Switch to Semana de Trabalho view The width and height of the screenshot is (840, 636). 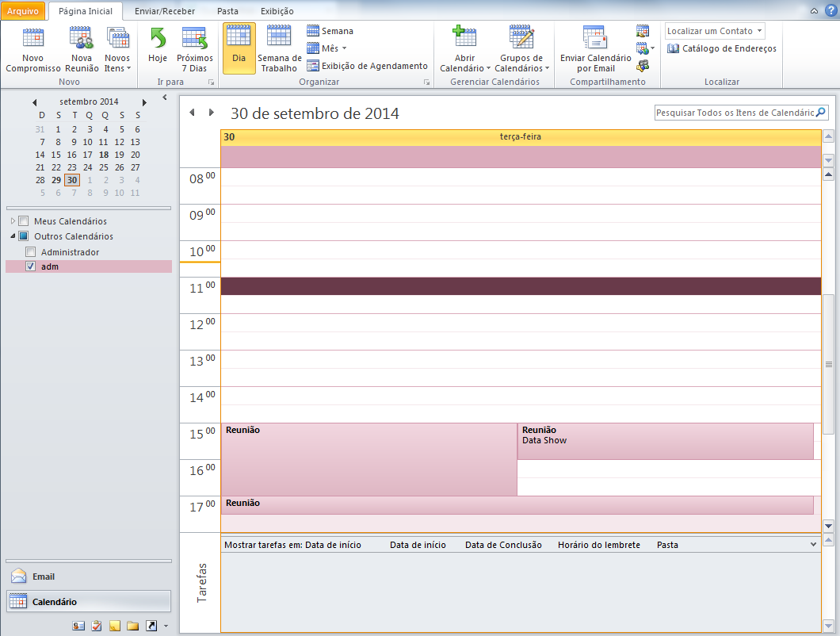tap(279, 40)
